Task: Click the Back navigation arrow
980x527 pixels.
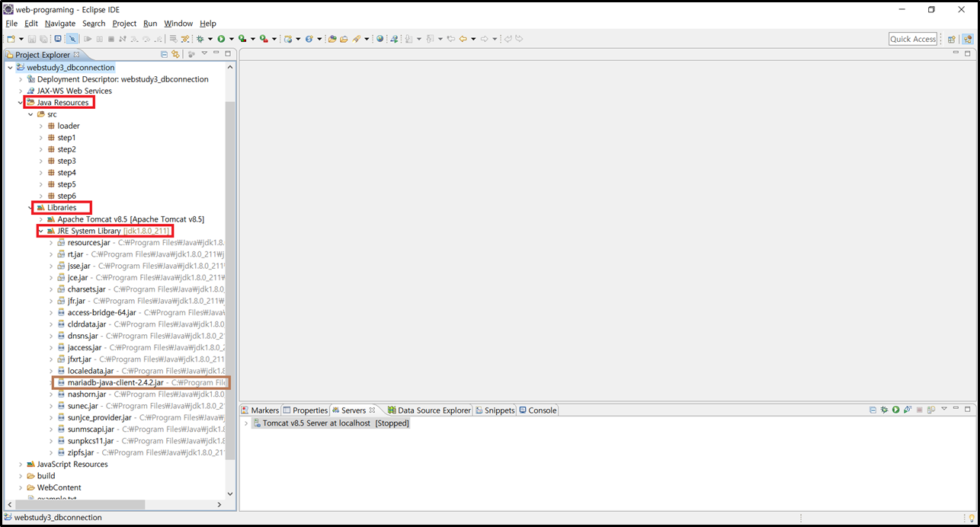Action: pyautogui.click(x=463, y=39)
